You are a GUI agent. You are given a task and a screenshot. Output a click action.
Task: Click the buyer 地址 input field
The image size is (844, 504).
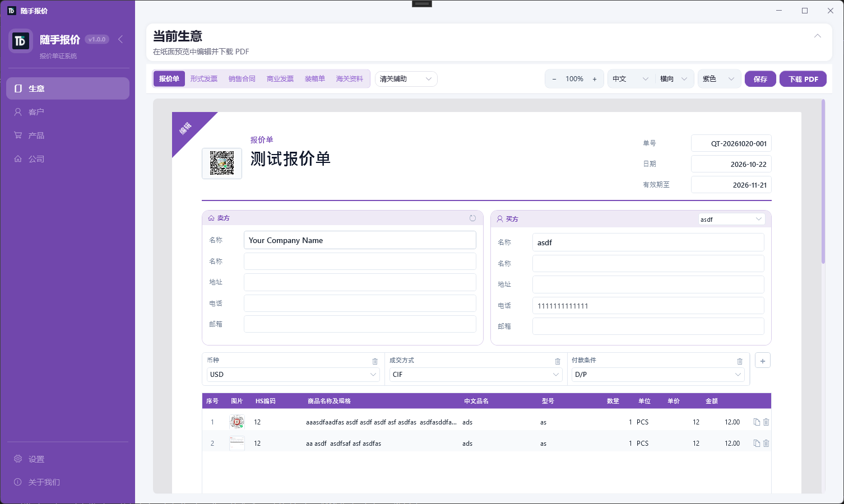pos(648,284)
